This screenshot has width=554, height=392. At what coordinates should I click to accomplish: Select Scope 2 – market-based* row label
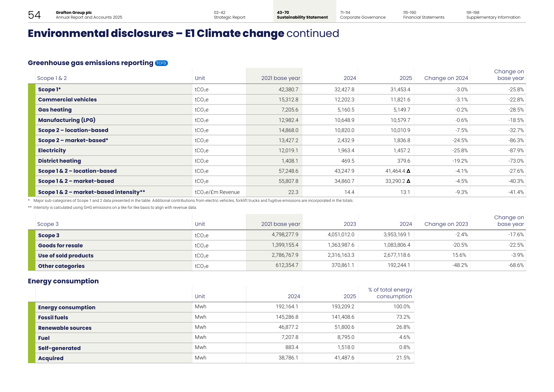pyautogui.click(x=73, y=140)
